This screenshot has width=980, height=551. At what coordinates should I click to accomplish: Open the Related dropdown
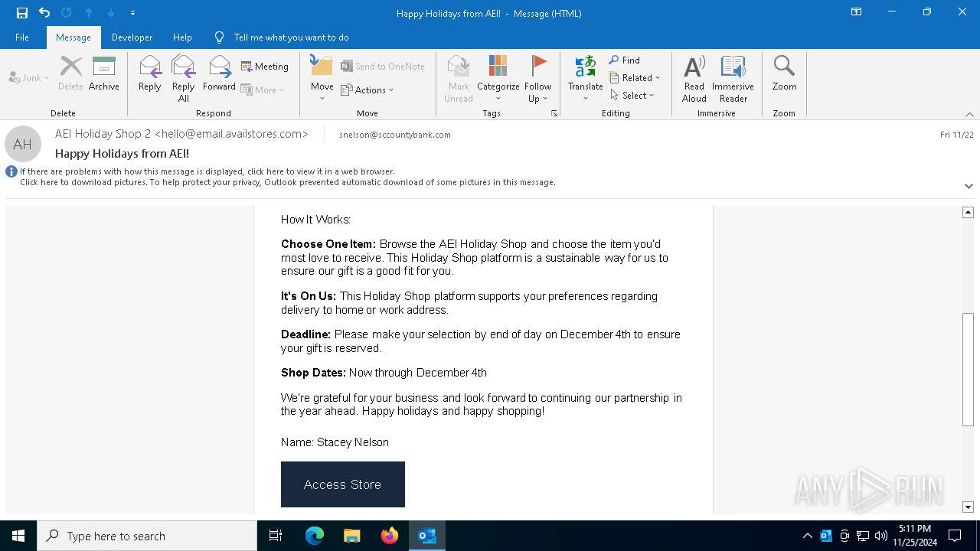click(635, 77)
